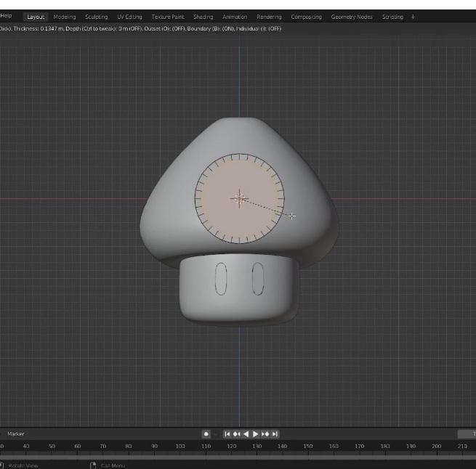Click frame 60 on the timeline ruler
The image size is (476, 469).
(78, 446)
